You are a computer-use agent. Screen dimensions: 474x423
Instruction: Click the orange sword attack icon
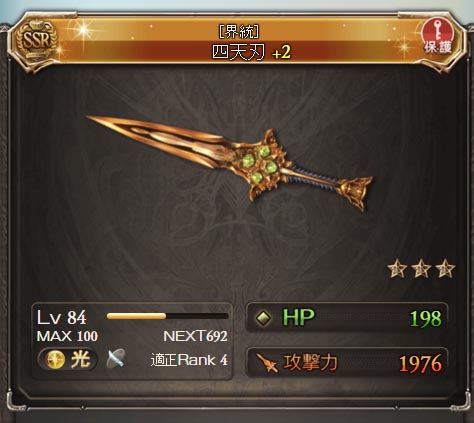pyautogui.click(x=266, y=363)
